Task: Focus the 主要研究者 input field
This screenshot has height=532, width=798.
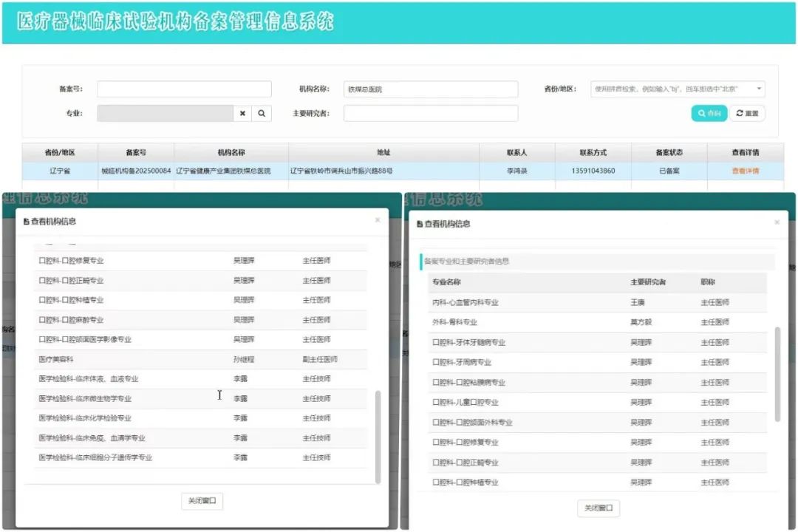Action: click(431, 114)
